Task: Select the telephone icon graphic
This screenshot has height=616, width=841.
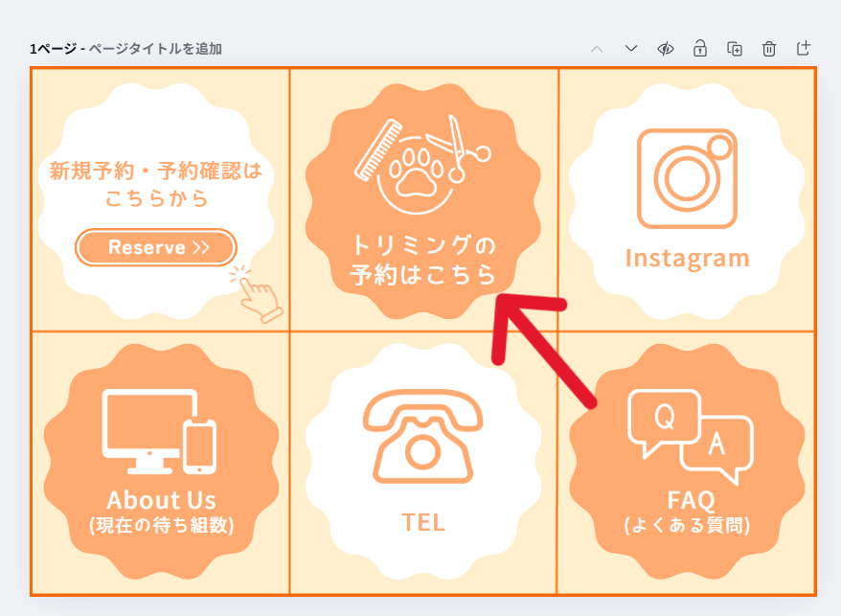Action: [x=422, y=436]
